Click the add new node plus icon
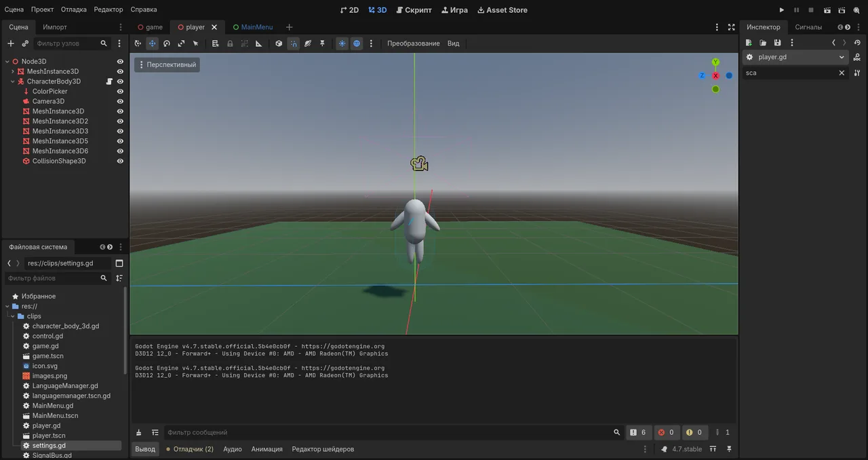This screenshot has height=460, width=868. (10, 43)
